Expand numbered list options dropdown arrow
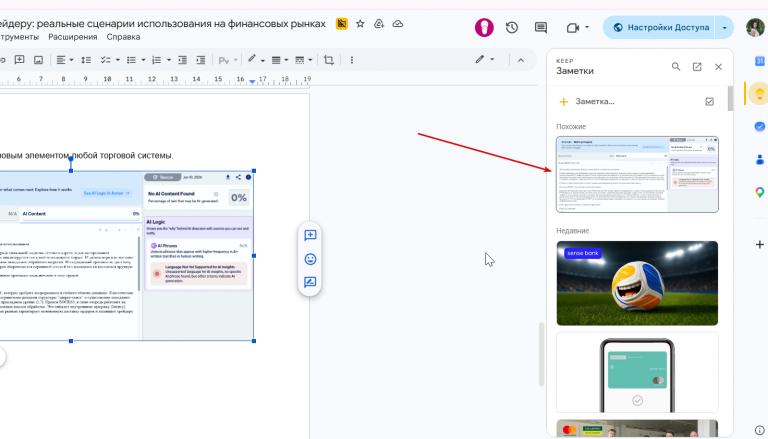The image size is (768, 439). (x=168, y=60)
